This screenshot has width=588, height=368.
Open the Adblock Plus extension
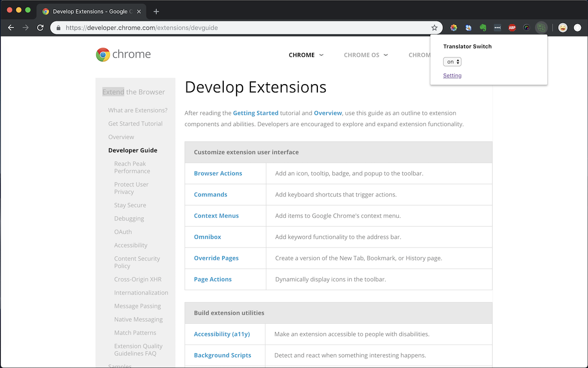pyautogui.click(x=512, y=28)
